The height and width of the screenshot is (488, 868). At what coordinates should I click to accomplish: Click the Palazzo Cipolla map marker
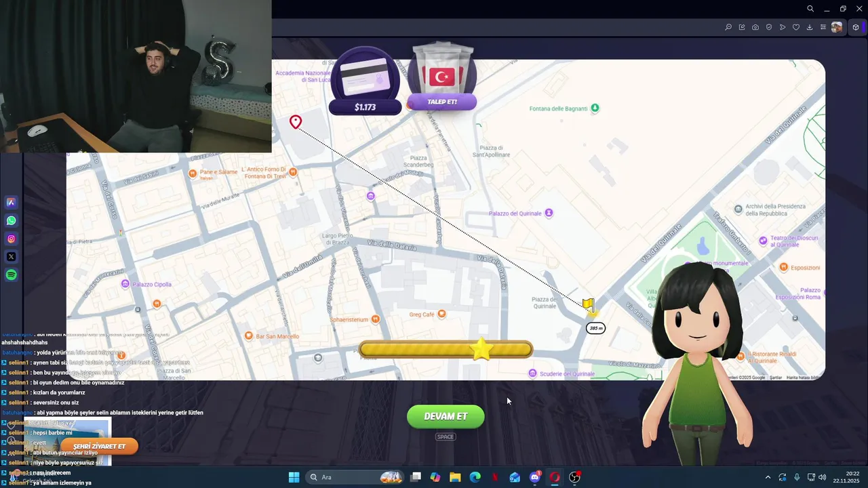point(125,284)
